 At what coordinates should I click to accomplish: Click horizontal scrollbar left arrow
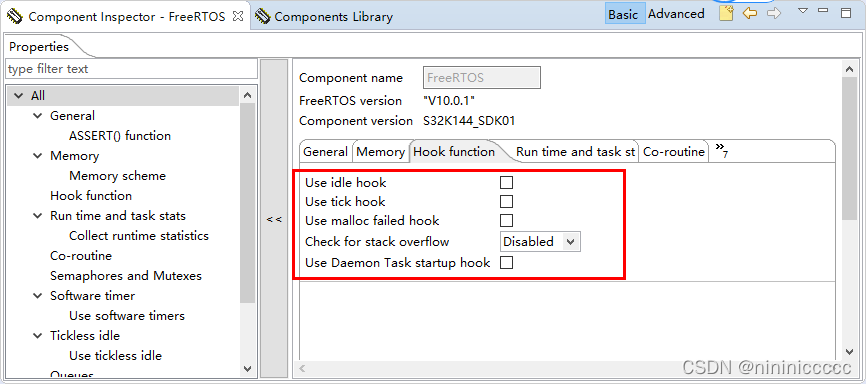[x=303, y=368]
